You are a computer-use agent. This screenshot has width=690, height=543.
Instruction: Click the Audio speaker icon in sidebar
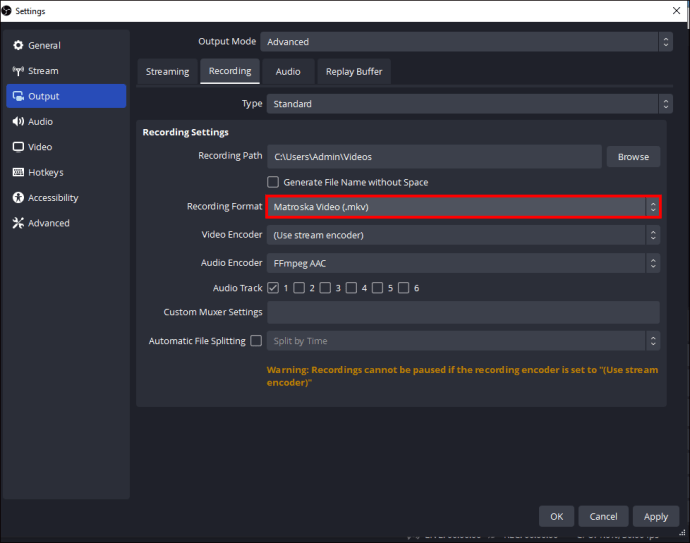[18, 121]
